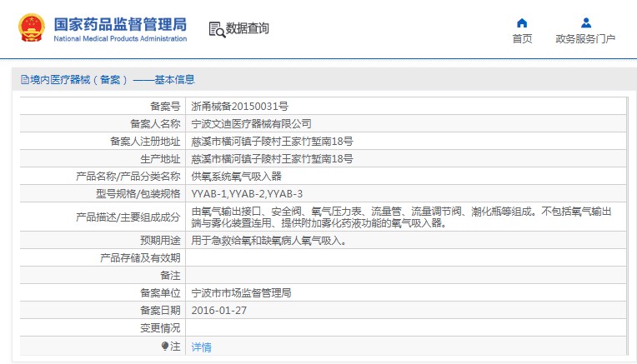The width and height of the screenshot is (637, 364).
Task: Click the 产品名称/产品分类名称 label
Action: (128, 176)
